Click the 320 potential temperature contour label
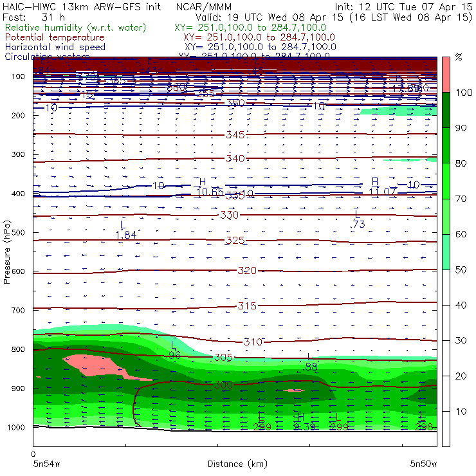The height and width of the screenshot is (476, 476). click(x=247, y=270)
